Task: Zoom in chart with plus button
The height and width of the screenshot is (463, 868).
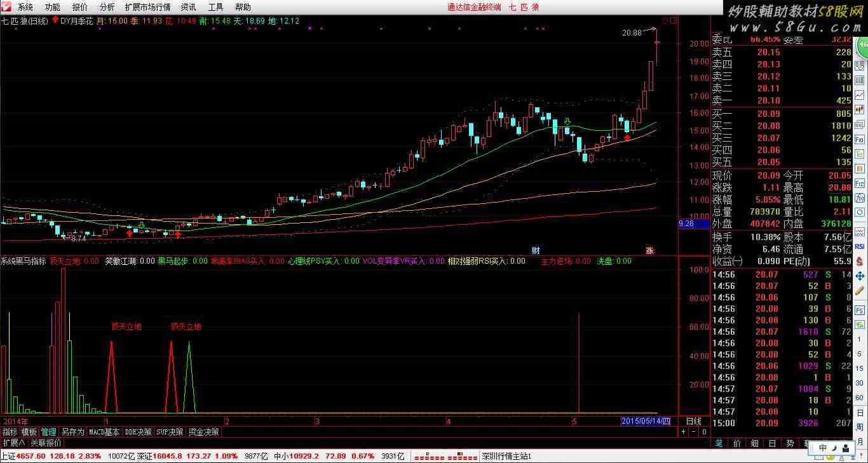Action: [684, 432]
